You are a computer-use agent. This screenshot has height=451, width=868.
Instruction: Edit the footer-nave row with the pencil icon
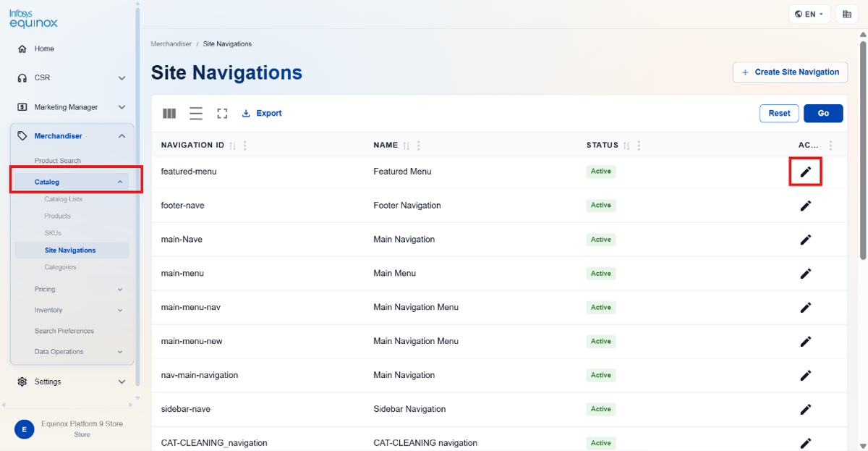coord(805,206)
